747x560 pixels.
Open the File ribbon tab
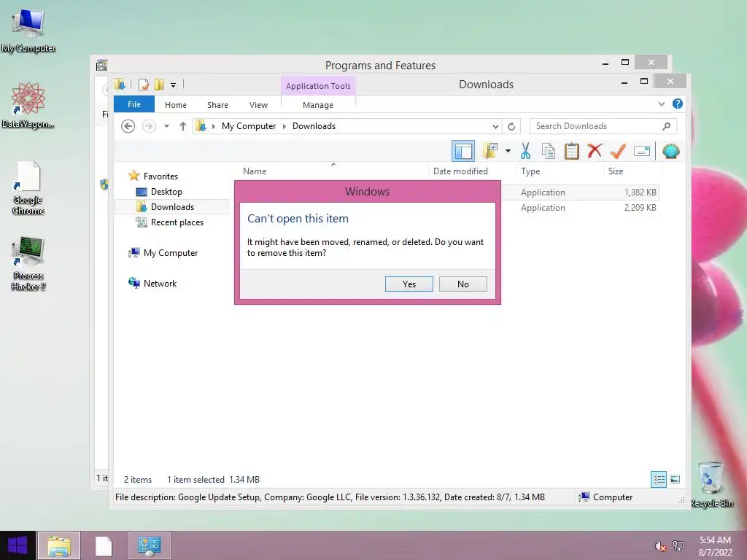134,104
